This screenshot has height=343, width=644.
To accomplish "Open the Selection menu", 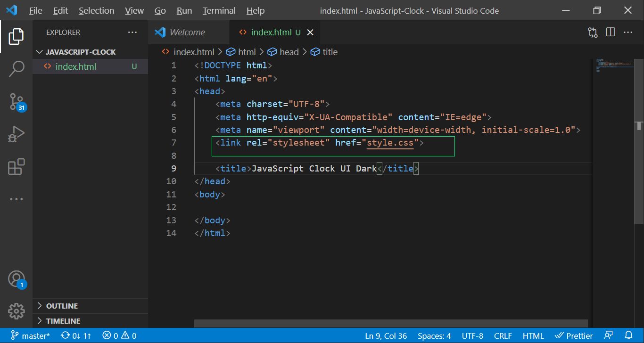I will (96, 10).
